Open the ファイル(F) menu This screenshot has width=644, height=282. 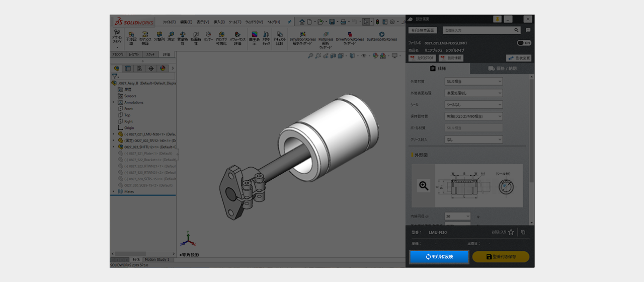pos(169,22)
